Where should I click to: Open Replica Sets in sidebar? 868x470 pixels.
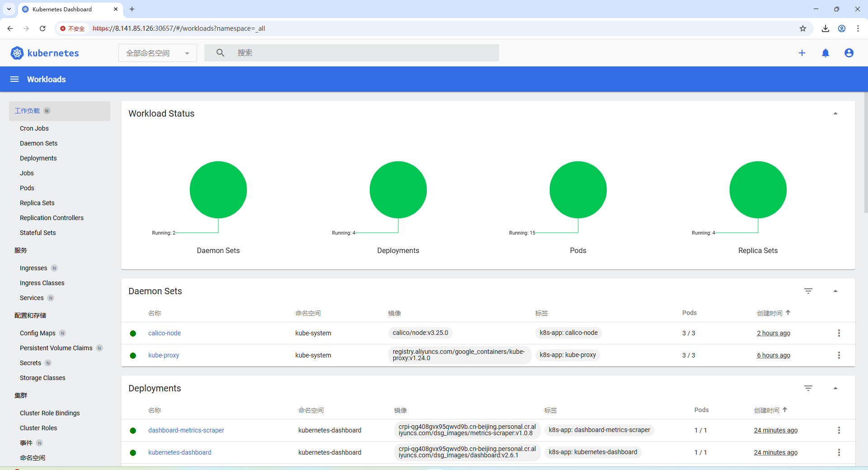pos(37,203)
